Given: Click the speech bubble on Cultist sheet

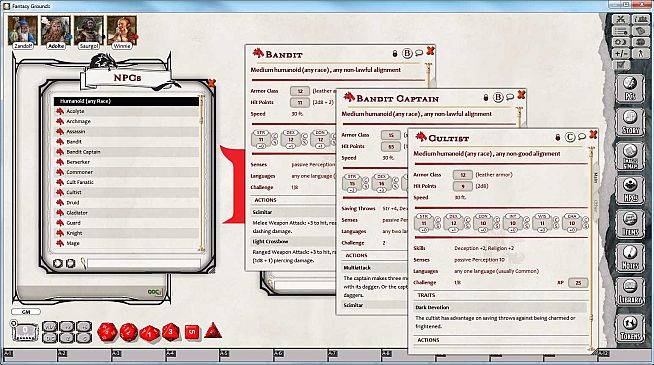Looking at the screenshot, I should [582, 137].
